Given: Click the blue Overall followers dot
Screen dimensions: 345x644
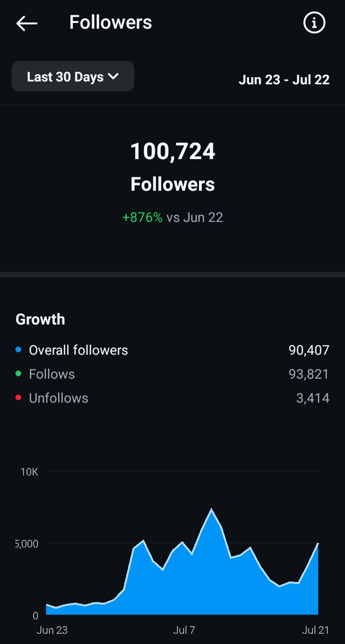Looking at the screenshot, I should [x=18, y=350].
